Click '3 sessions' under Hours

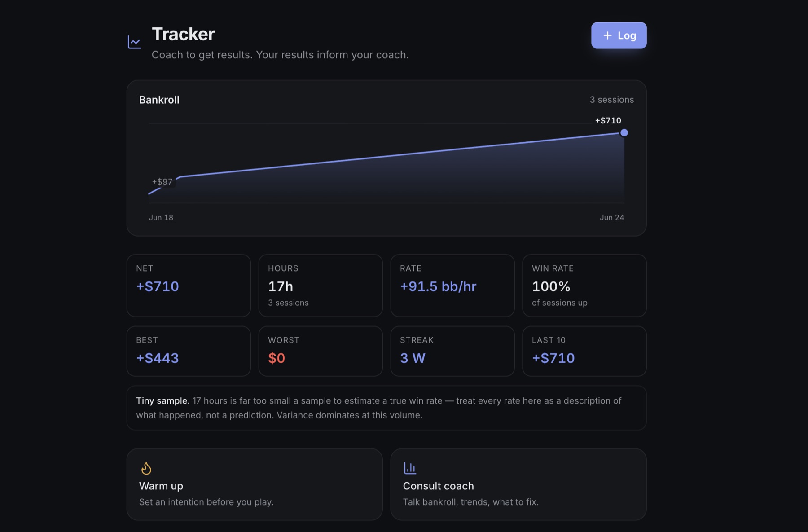coord(288,303)
